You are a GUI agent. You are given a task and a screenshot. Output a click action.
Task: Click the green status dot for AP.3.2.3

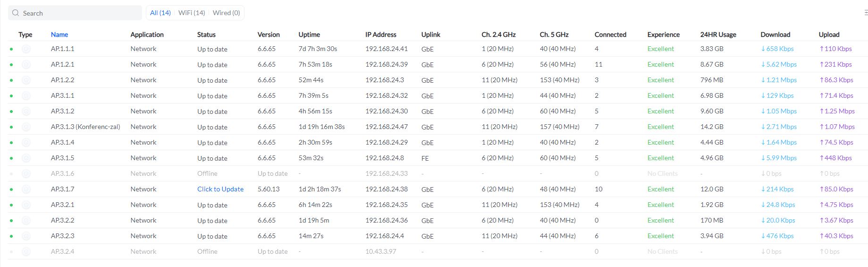[11, 236]
